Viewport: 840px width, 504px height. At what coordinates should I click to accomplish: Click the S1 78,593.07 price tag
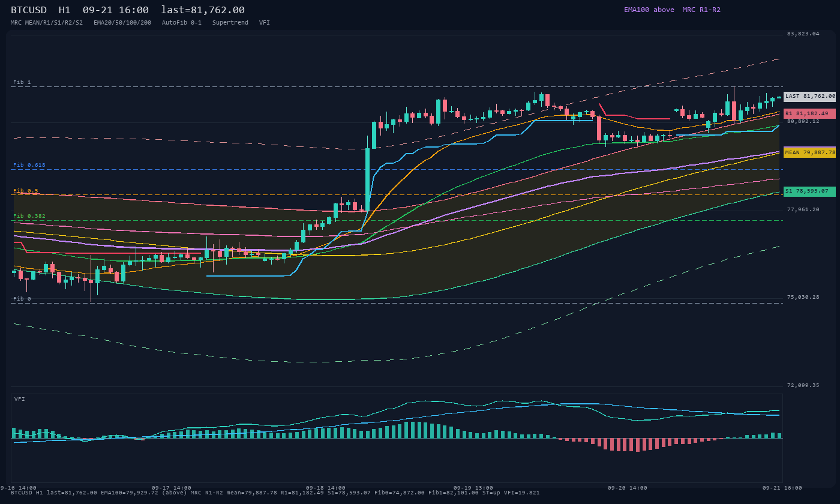point(810,191)
